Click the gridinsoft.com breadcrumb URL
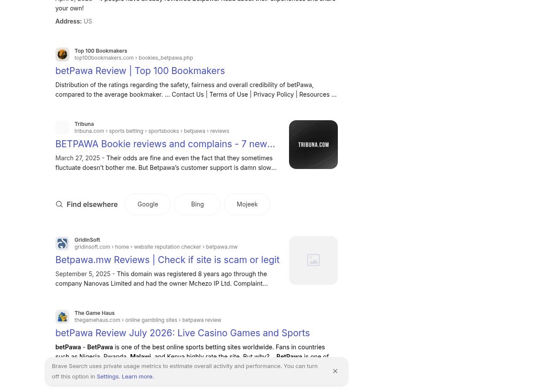This screenshot has height=392, width=558. pos(156,247)
